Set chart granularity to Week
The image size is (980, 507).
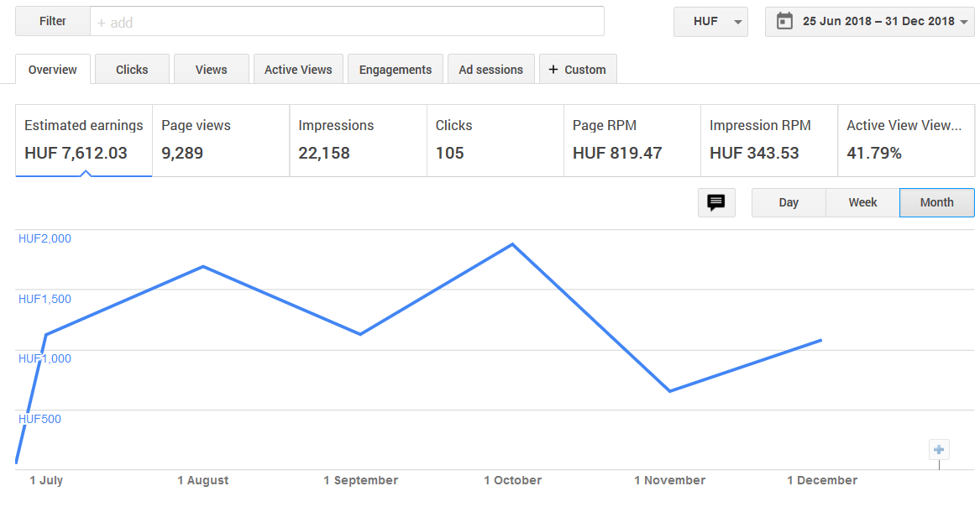[862, 202]
